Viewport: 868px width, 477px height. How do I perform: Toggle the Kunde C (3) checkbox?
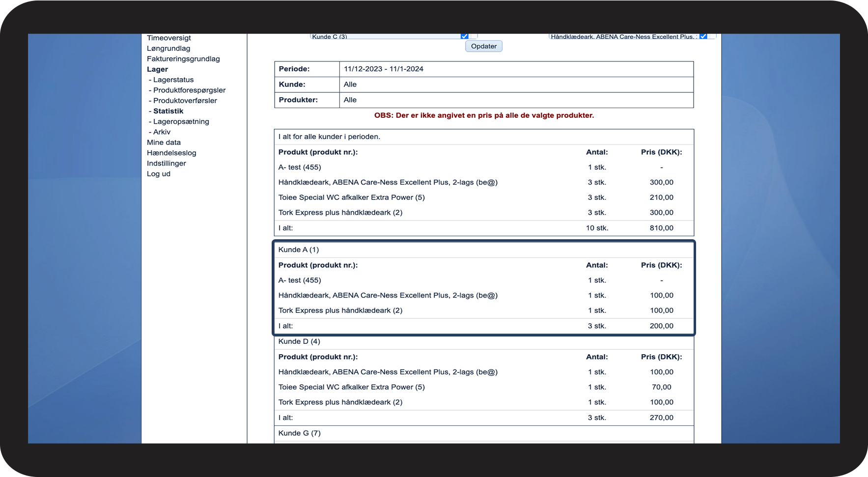[464, 36]
